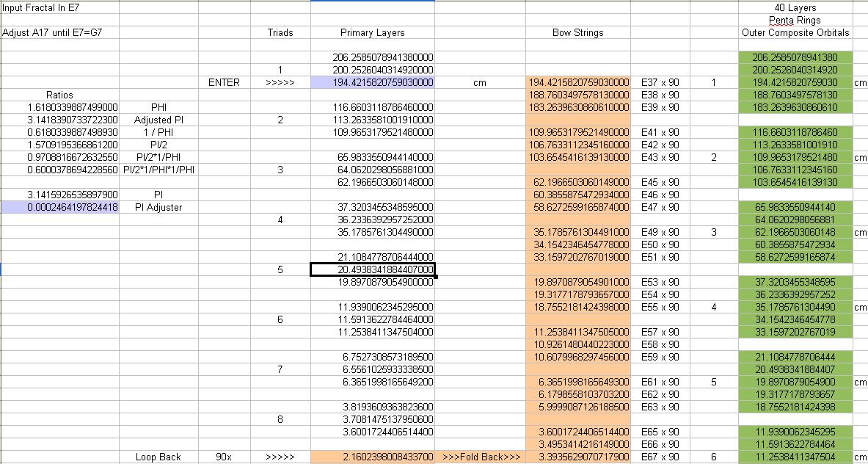Select the 'Triads' header cell
This screenshot has height=464, width=868.
point(280,32)
